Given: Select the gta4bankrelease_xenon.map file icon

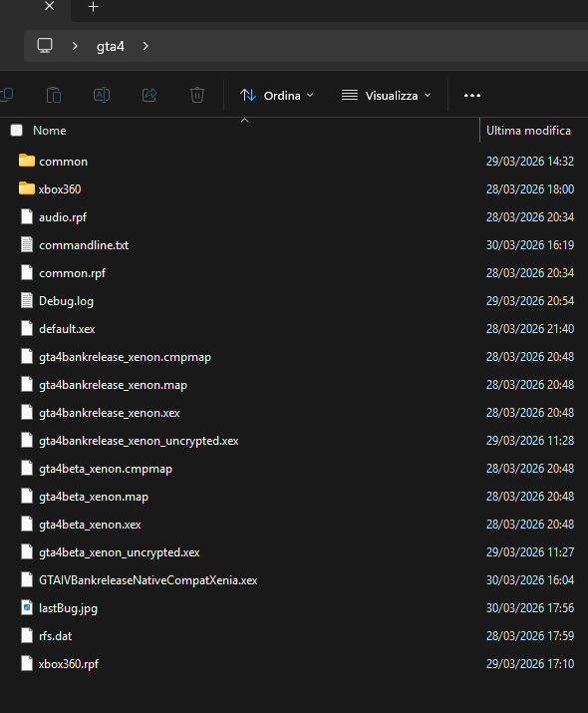Looking at the screenshot, I should pyautogui.click(x=27, y=384).
